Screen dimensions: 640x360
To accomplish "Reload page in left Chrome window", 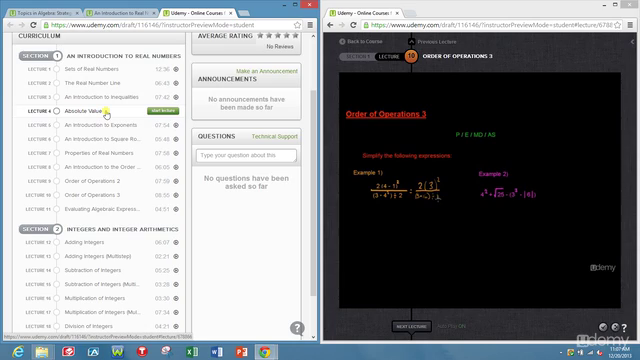I will click(x=33, y=25).
